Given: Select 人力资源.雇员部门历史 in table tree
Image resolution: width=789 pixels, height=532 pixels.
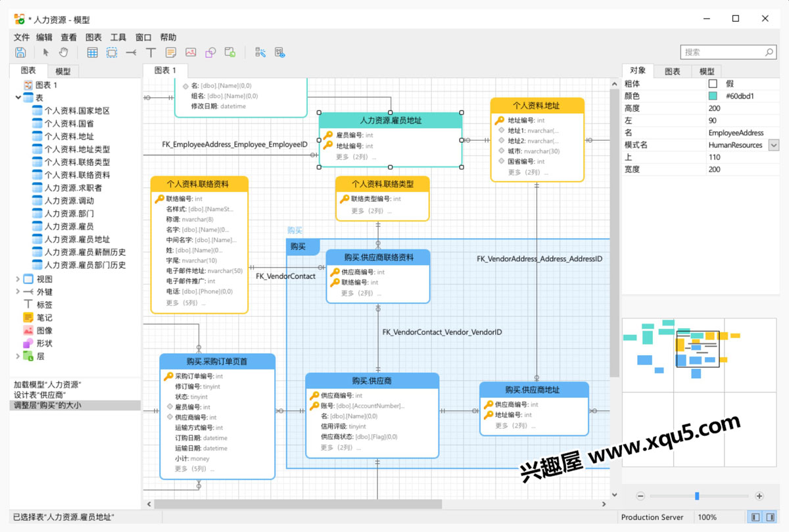Looking at the screenshot, I should pyautogui.click(x=85, y=265).
